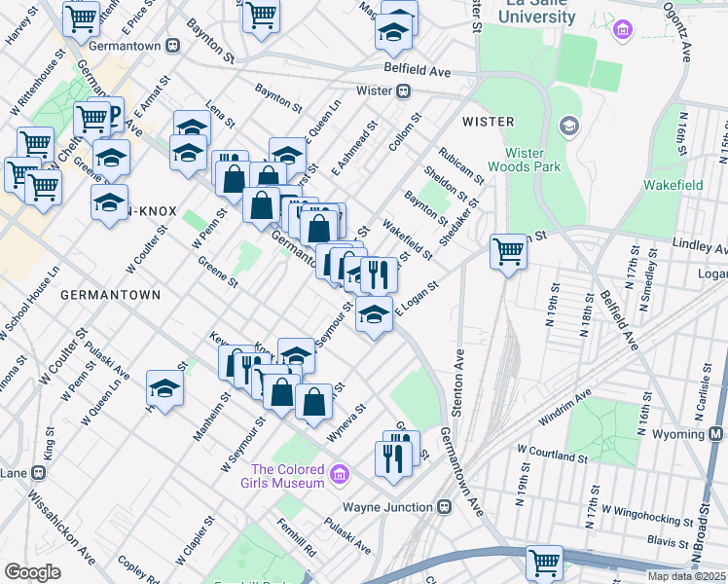Select the Wayne Junction text label
The width and height of the screenshot is (728, 584).
(x=387, y=507)
